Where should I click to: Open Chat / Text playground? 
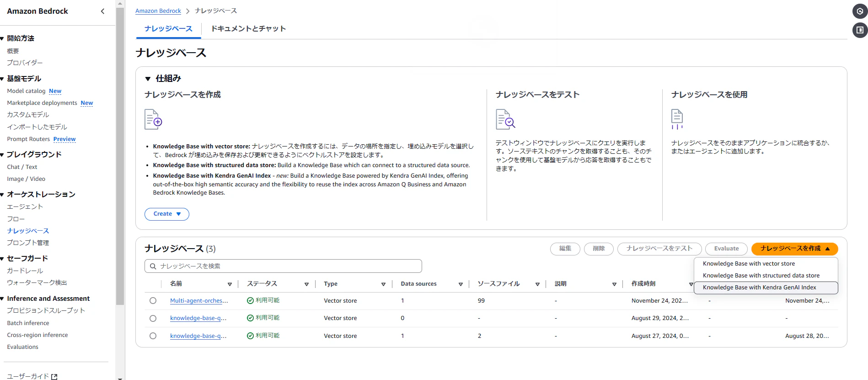(22, 167)
